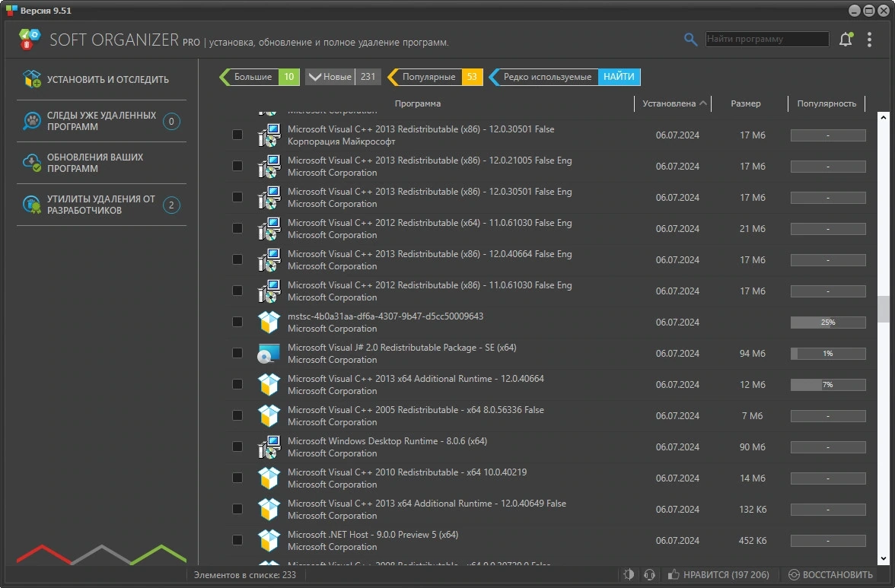The image size is (895, 588).
Task: Select the Большие filter tab
Action: pos(259,76)
